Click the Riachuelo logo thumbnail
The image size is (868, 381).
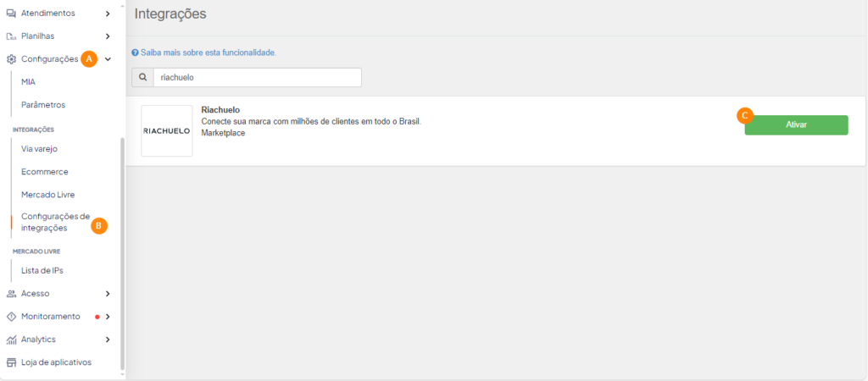point(167,131)
